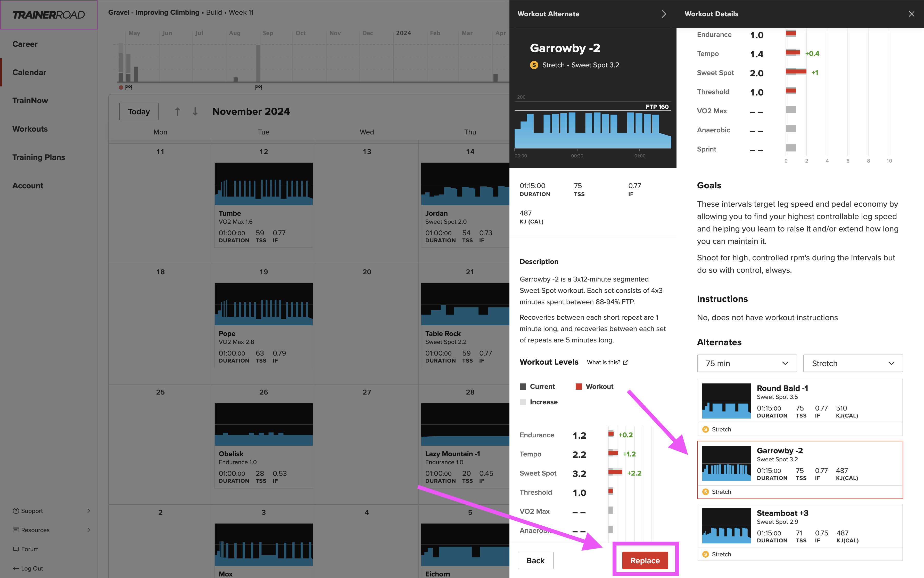Image resolution: width=924 pixels, height=578 pixels.
Task: Click the Resources icon in sidebar
Action: [16, 530]
